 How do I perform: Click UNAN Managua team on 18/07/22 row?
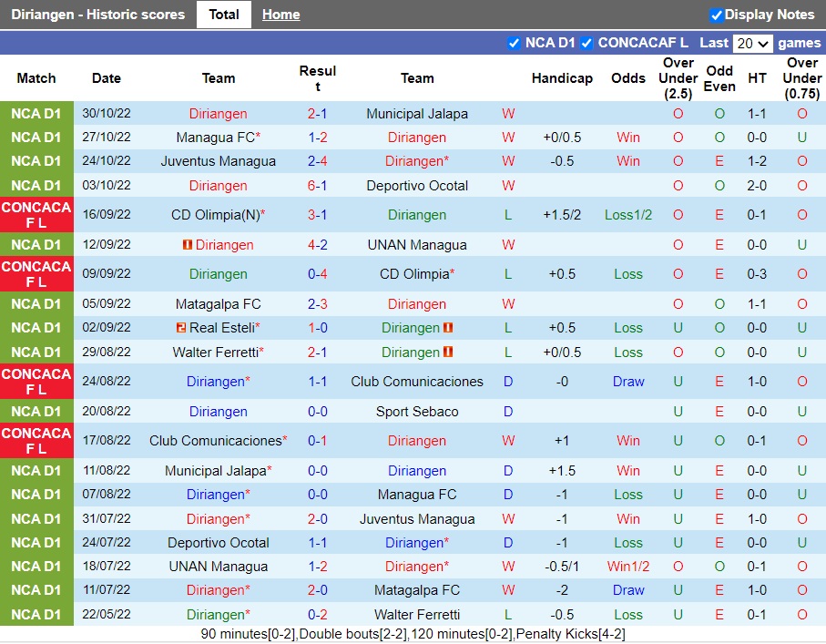(x=218, y=567)
